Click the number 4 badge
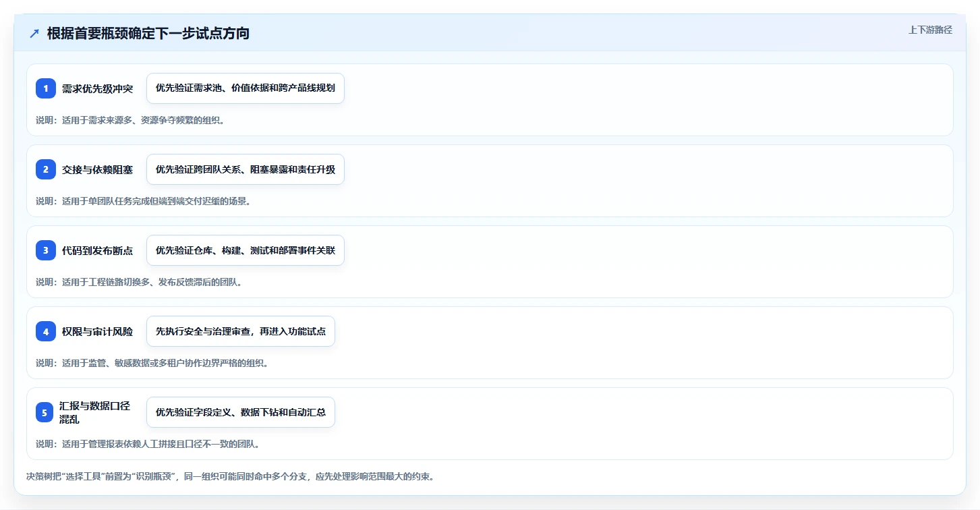Screen dimensions: 980x510 coord(46,331)
